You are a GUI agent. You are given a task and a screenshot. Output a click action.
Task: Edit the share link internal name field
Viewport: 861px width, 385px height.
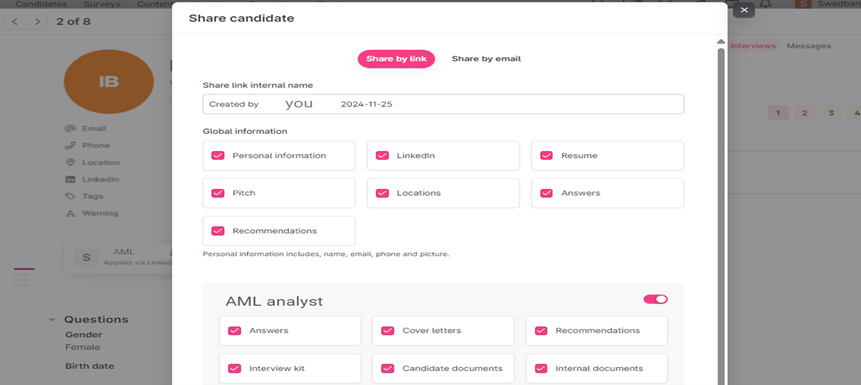pos(443,104)
